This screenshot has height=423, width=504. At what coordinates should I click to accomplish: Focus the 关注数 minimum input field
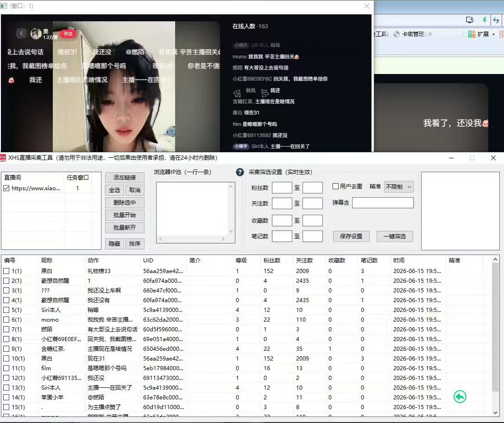(282, 203)
